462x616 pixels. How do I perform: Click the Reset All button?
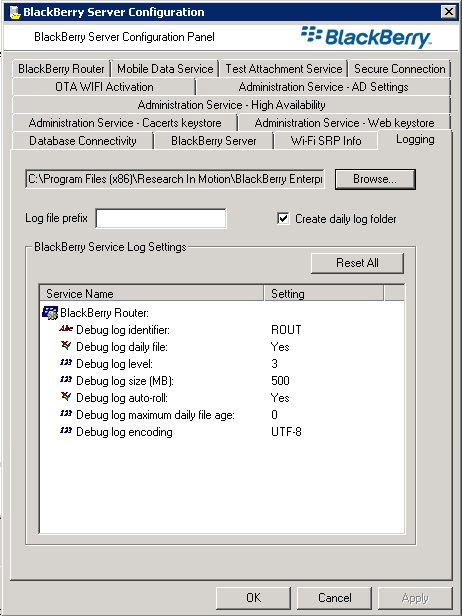(357, 263)
